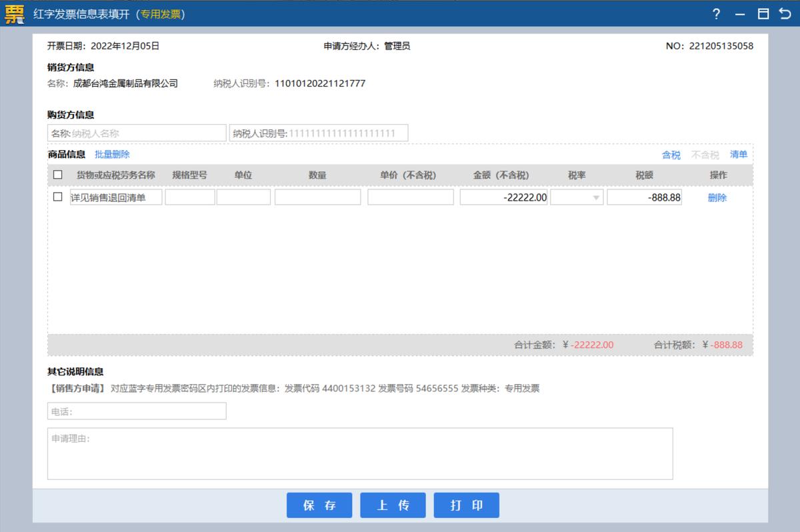The height and width of the screenshot is (532, 800).
Task: Click the 申请理由 reason text area
Action: [360, 453]
